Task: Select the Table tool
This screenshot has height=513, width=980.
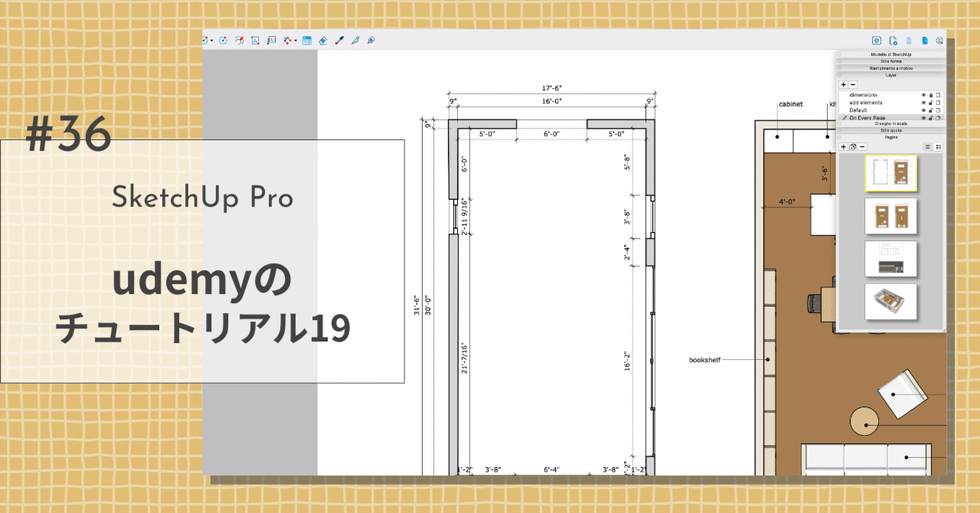Action: pyautogui.click(x=307, y=40)
